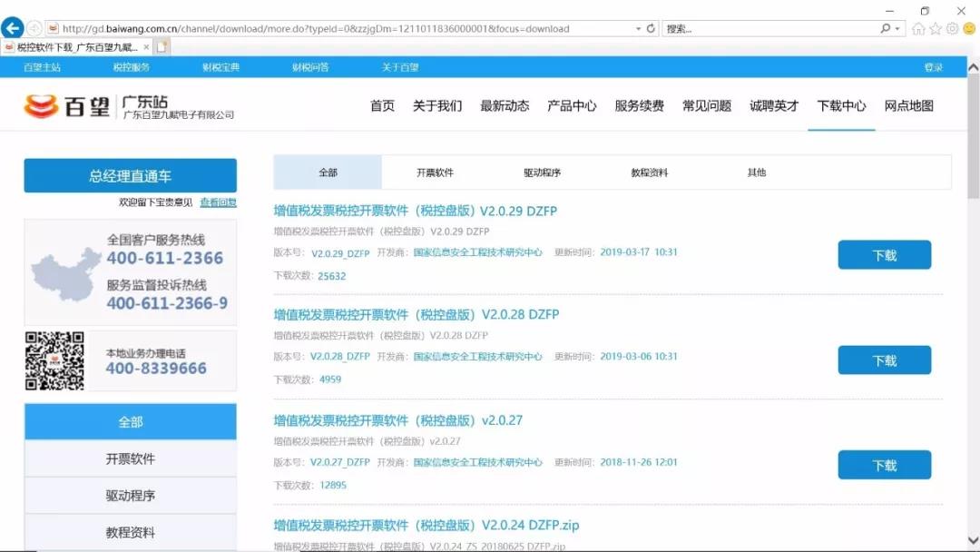
Task: Select the 全部 tab above the download list
Action: 328,172
